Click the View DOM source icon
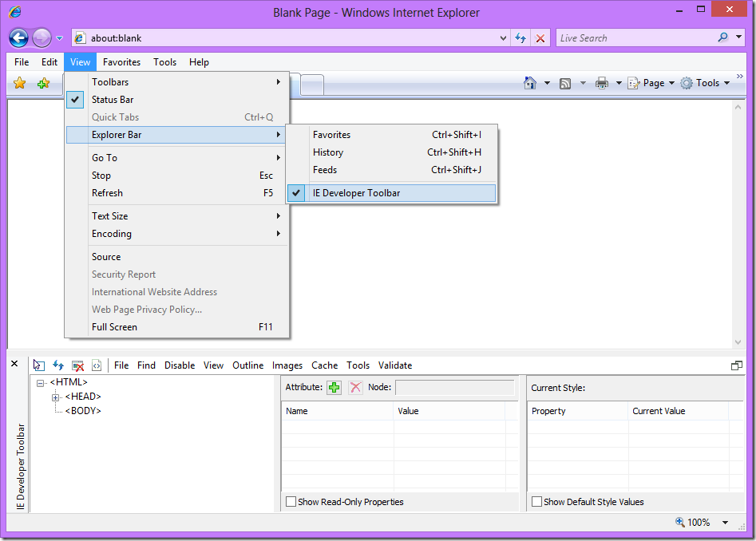 [x=97, y=365]
